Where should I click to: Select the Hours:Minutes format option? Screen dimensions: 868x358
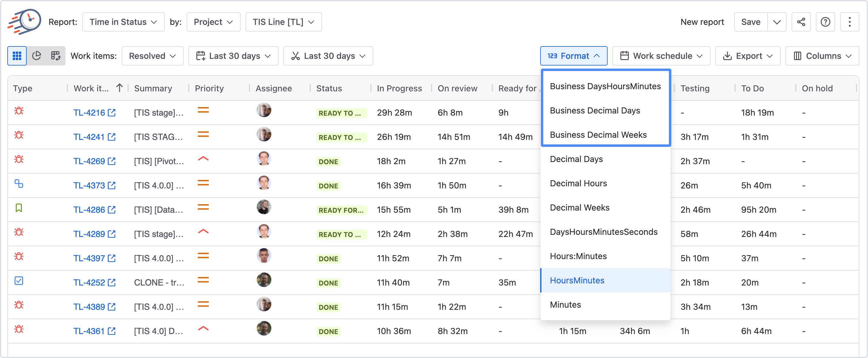[578, 256]
